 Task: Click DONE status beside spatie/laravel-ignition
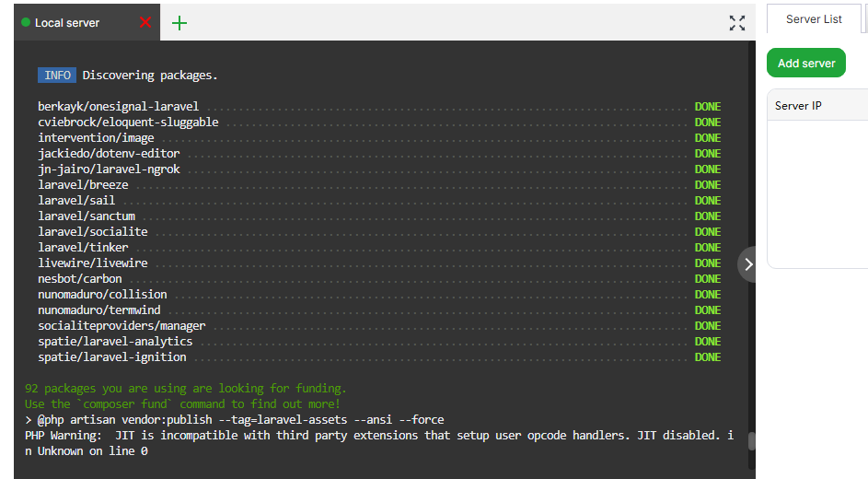pos(707,356)
